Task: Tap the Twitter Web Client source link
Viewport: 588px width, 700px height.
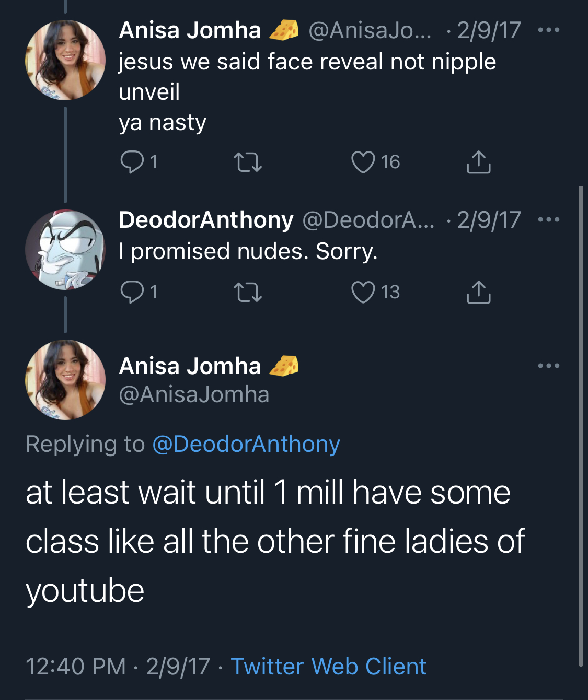Action: (x=328, y=667)
